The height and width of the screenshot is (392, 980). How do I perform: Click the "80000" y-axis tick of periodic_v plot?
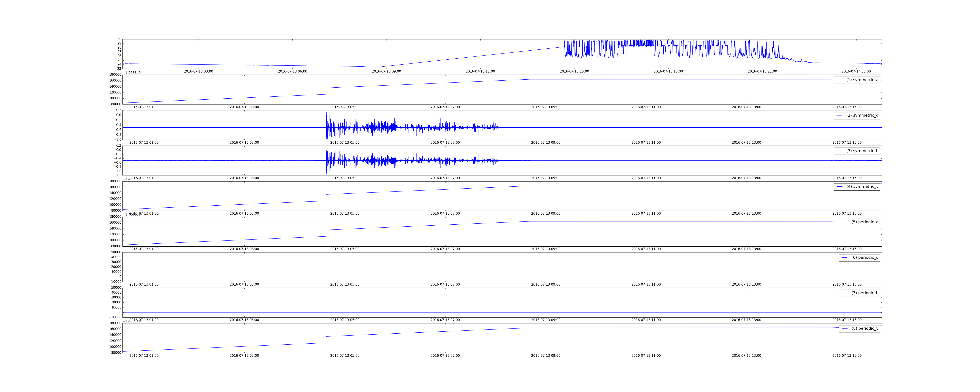click(x=116, y=353)
